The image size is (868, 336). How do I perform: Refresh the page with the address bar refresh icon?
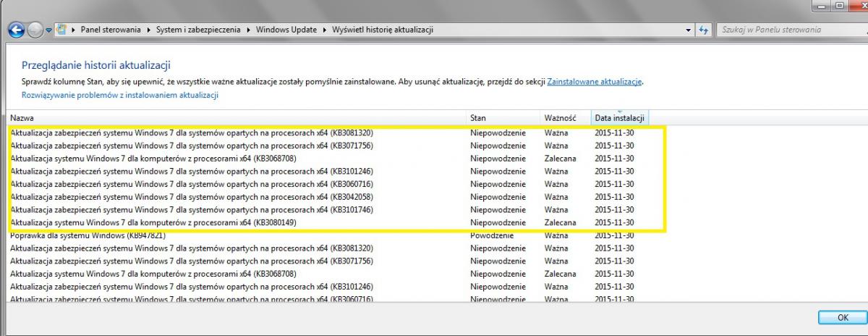coord(703,30)
